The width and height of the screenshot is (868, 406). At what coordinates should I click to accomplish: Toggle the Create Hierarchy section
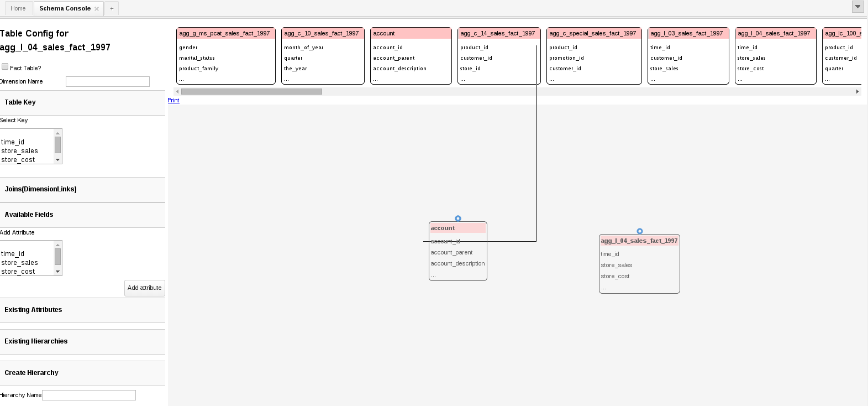click(83, 373)
